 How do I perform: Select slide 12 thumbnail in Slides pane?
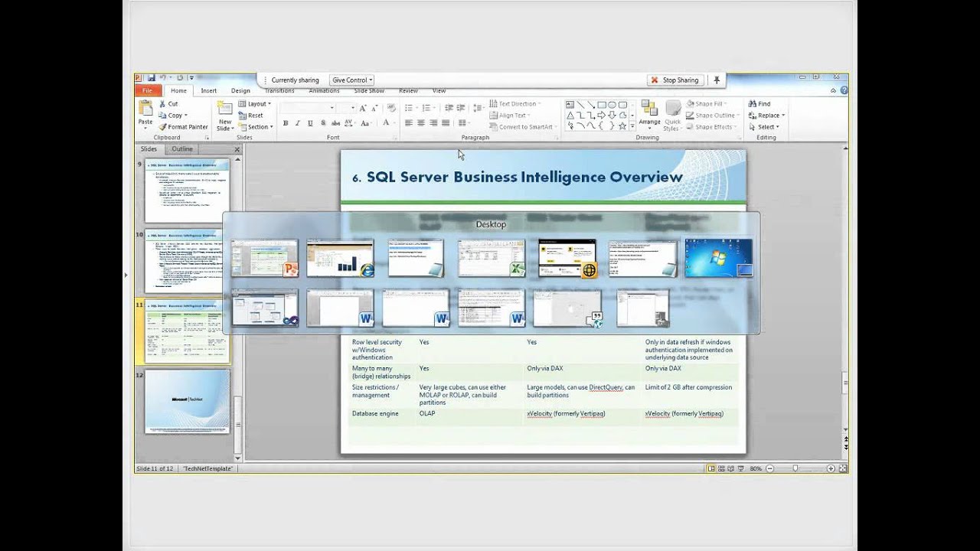click(x=187, y=401)
